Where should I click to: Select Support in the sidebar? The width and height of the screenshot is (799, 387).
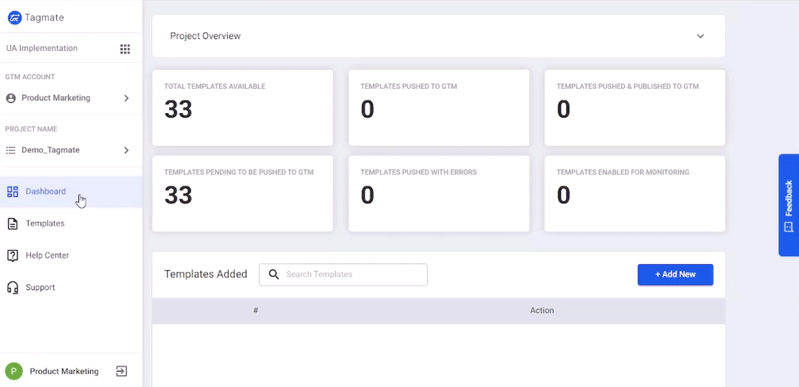click(x=71, y=288)
